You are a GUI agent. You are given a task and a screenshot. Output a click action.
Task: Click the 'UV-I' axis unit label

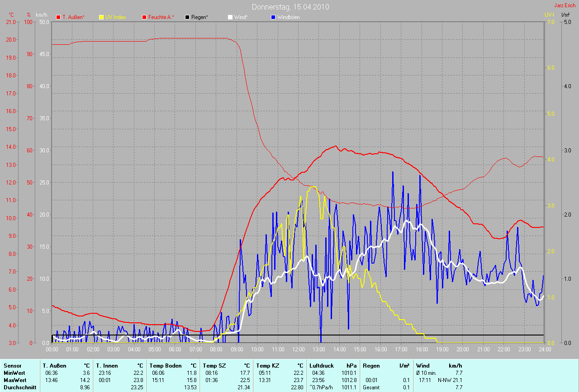550,15
